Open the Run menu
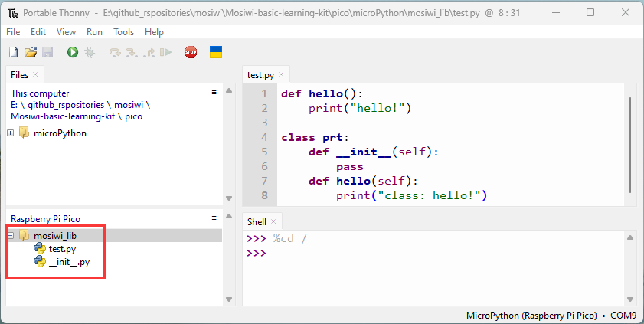The width and height of the screenshot is (644, 324). [x=94, y=32]
